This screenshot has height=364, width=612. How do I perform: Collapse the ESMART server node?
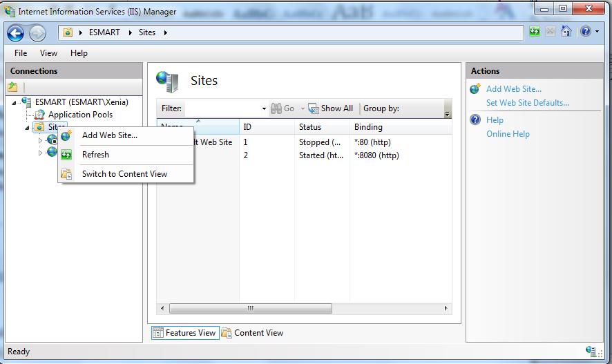click(x=14, y=103)
